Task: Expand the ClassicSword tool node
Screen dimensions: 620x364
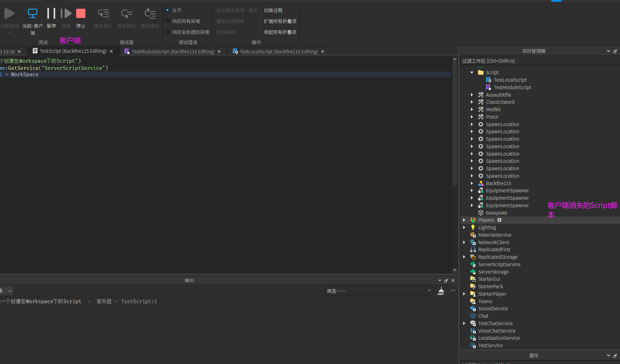Action: click(x=472, y=102)
